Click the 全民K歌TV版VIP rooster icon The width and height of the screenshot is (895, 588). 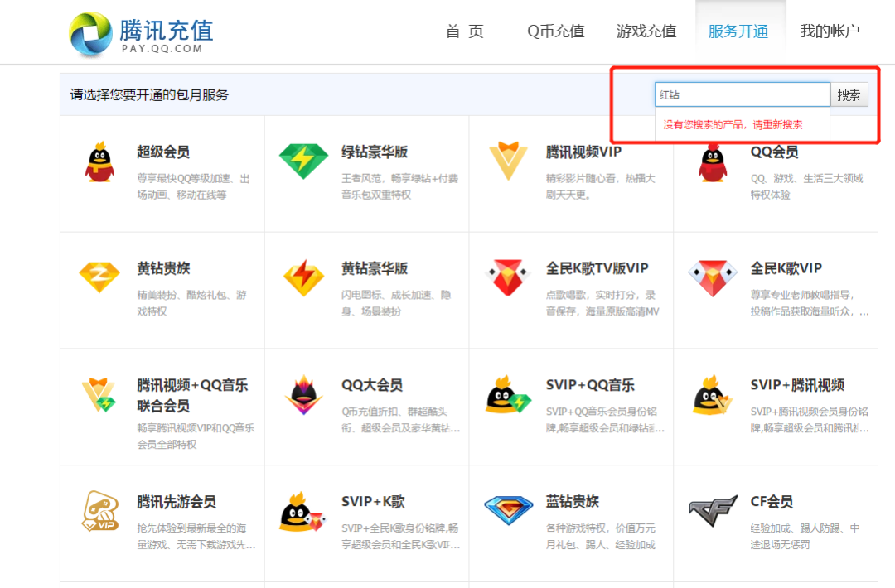click(x=508, y=277)
